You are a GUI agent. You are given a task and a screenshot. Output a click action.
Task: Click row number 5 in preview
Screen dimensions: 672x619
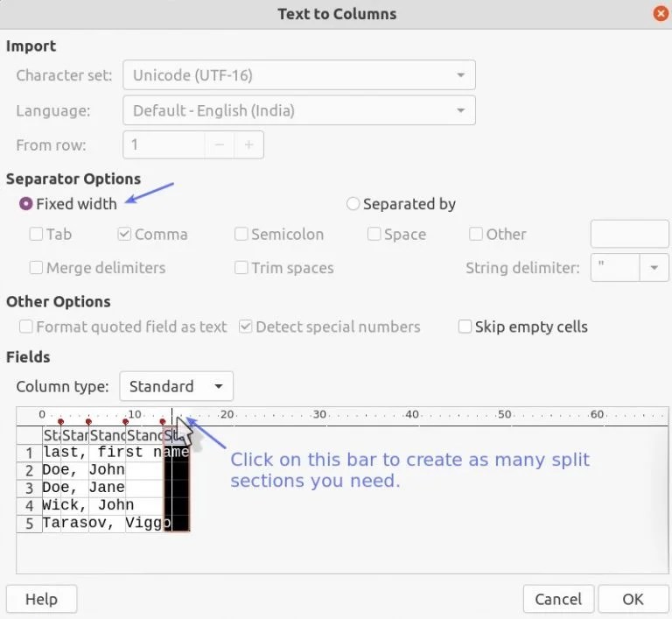[29, 524]
